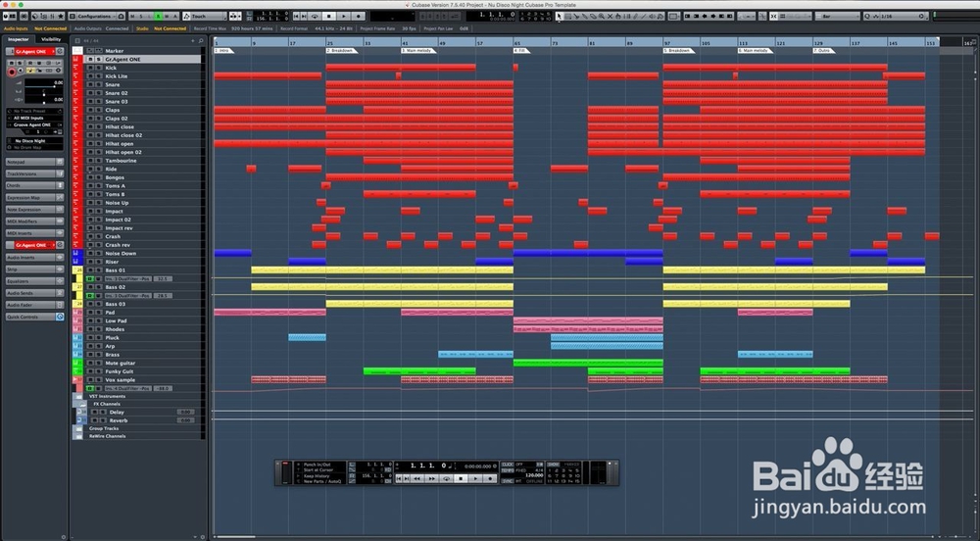Click the SYNC button in transport panel
The height and width of the screenshot is (541, 980).
click(508, 481)
